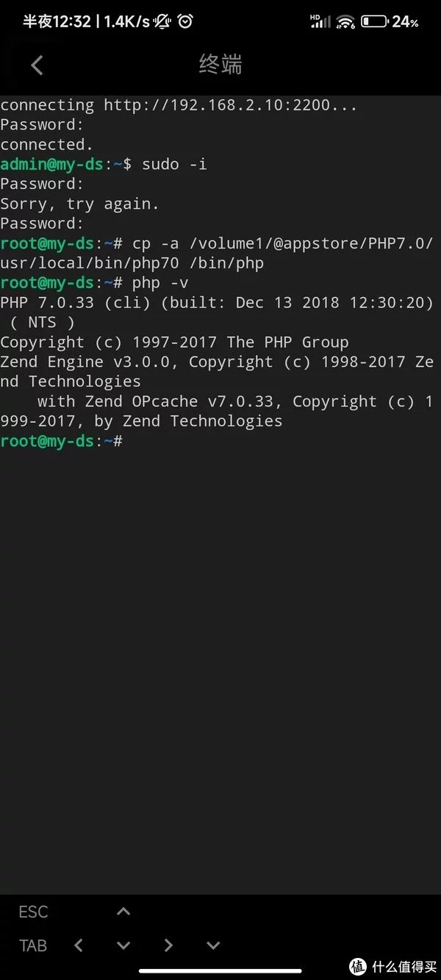Tap the silent mode bell icon

pos(161,21)
